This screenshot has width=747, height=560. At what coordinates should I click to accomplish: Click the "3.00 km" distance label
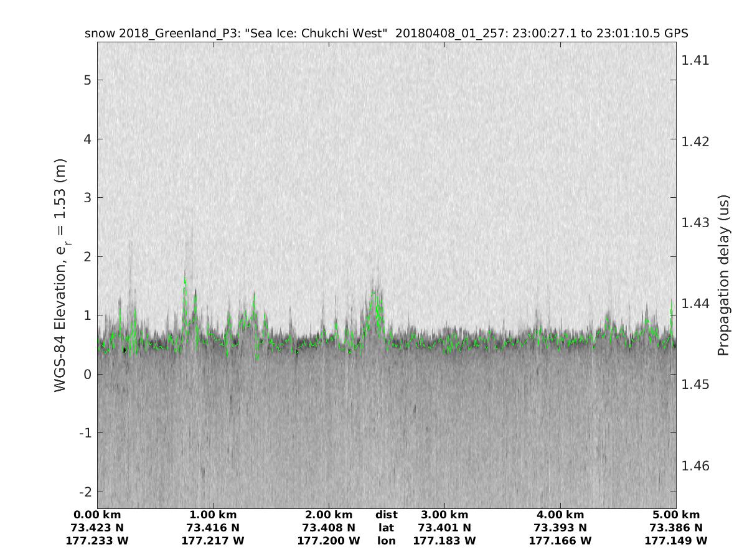(444, 515)
